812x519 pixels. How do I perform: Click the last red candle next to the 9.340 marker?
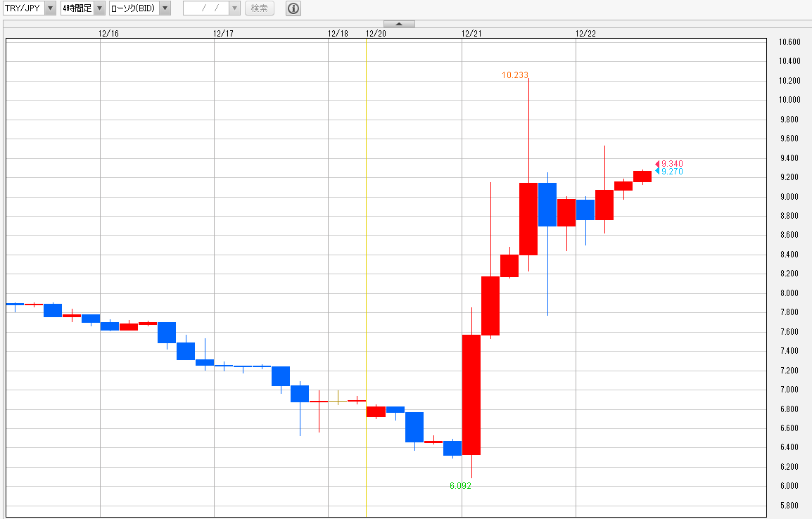(642, 177)
